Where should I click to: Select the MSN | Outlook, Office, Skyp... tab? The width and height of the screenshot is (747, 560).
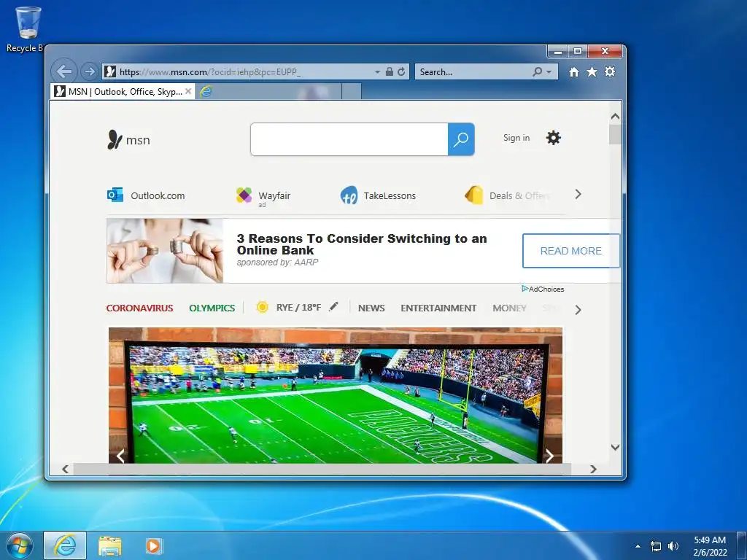coord(123,91)
